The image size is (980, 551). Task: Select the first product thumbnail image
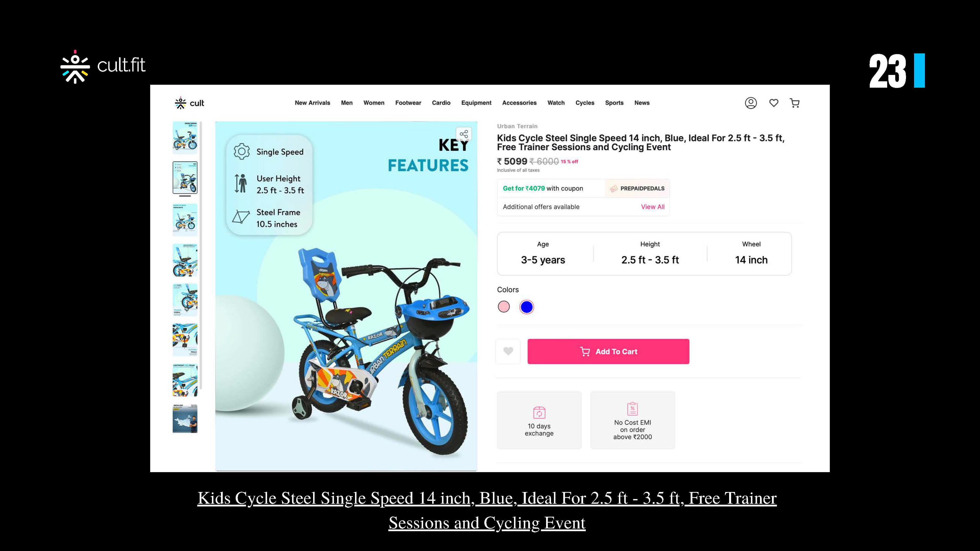[185, 137]
